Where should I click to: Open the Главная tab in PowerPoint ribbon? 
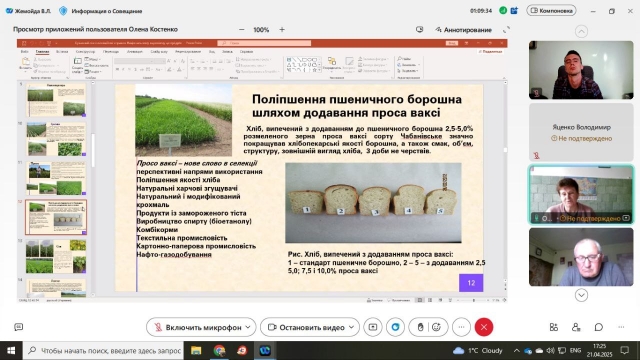pyautogui.click(x=42, y=52)
